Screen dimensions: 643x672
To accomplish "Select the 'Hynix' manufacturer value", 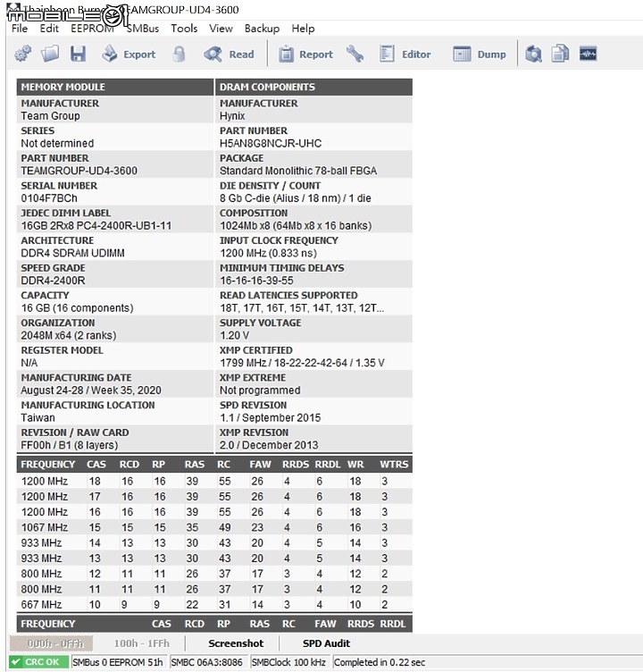I will pyautogui.click(x=232, y=115).
